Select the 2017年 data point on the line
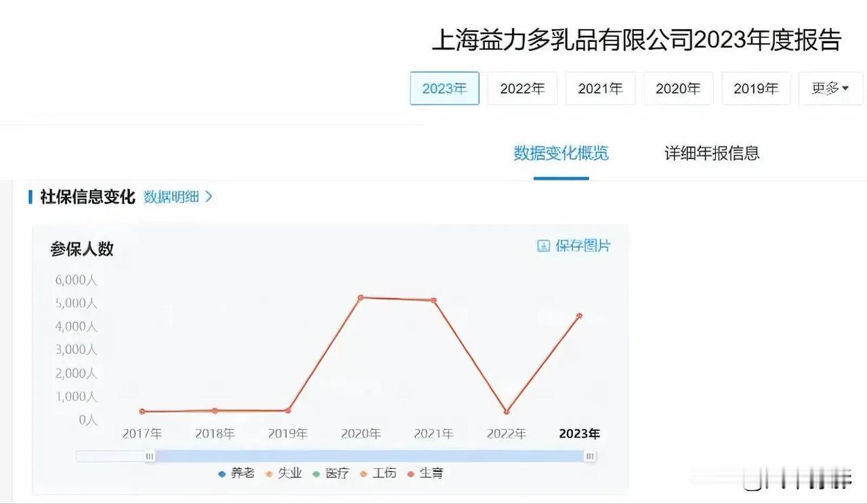867x504 pixels. click(x=142, y=411)
